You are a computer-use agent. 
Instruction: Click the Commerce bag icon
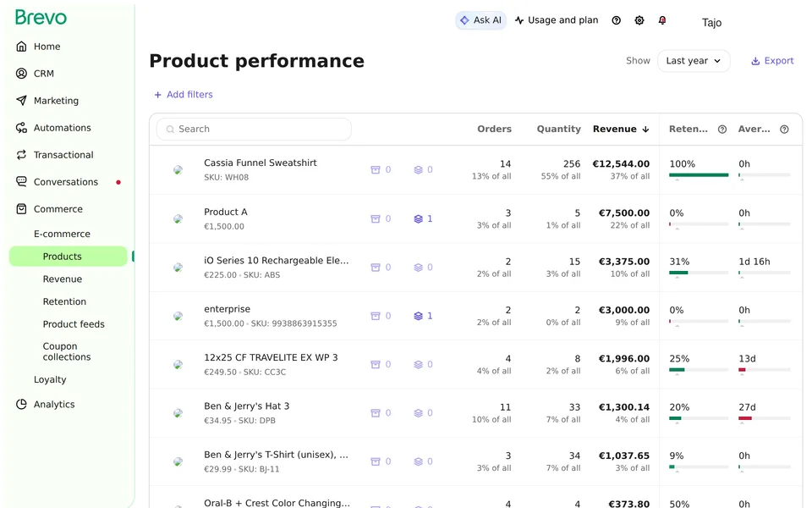21,209
